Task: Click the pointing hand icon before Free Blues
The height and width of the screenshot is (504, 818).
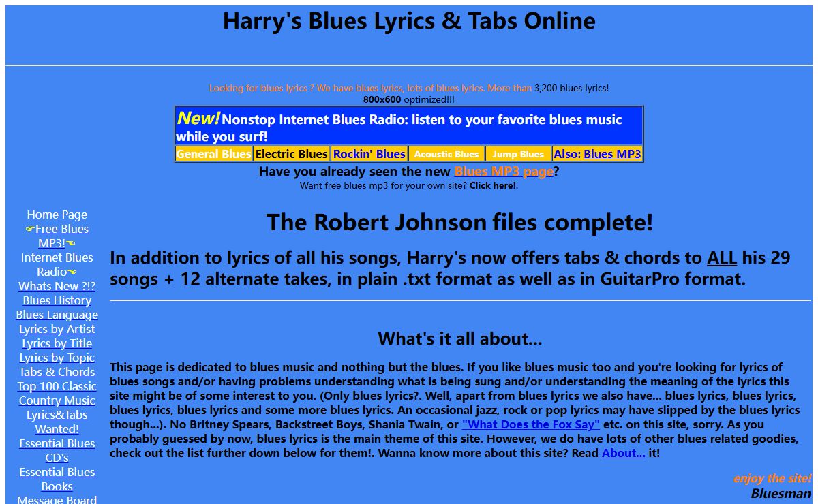Action: 30,229
